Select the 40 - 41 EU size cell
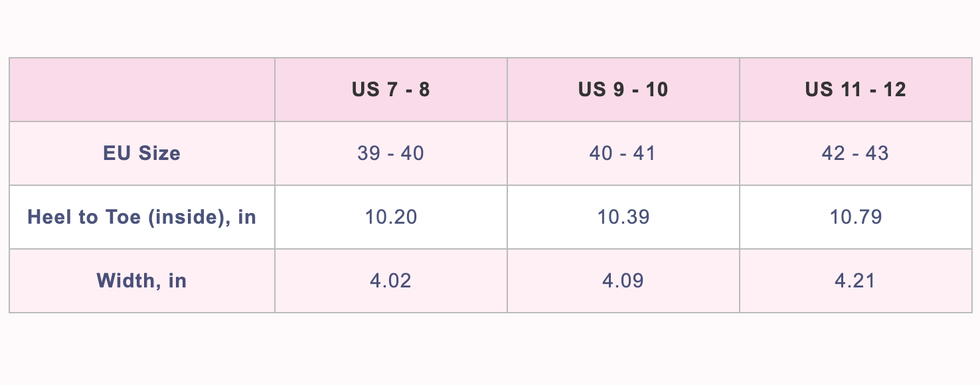Image resolution: width=980 pixels, height=385 pixels. point(623,153)
